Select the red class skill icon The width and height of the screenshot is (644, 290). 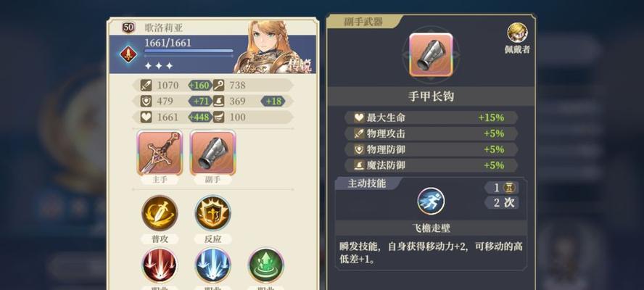click(x=160, y=266)
